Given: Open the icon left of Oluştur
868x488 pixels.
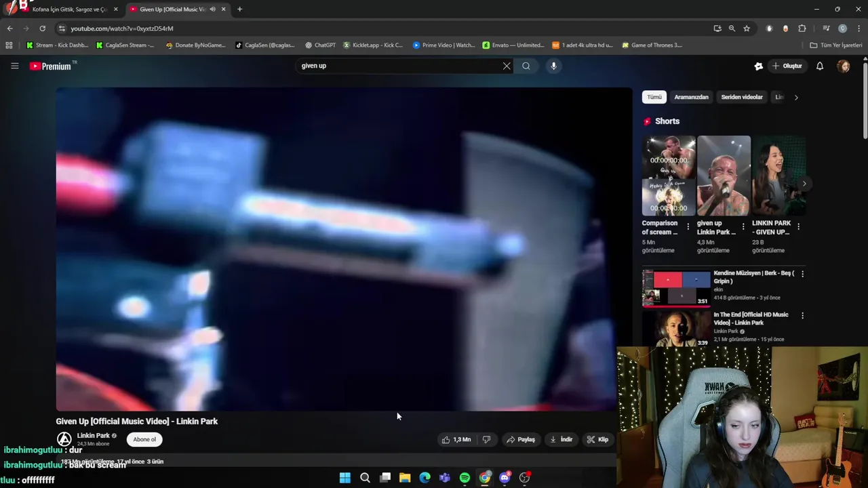Looking at the screenshot, I should click(x=758, y=66).
